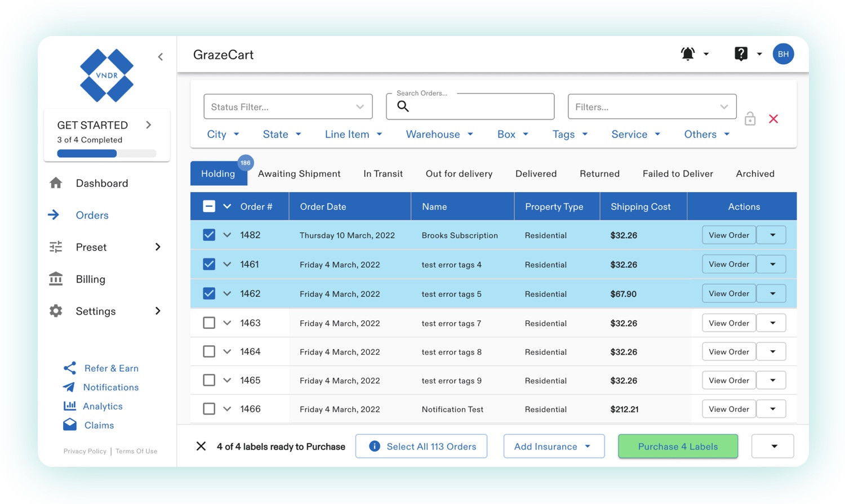Check order 1465 checkbox
The width and height of the screenshot is (845, 504).
(209, 380)
